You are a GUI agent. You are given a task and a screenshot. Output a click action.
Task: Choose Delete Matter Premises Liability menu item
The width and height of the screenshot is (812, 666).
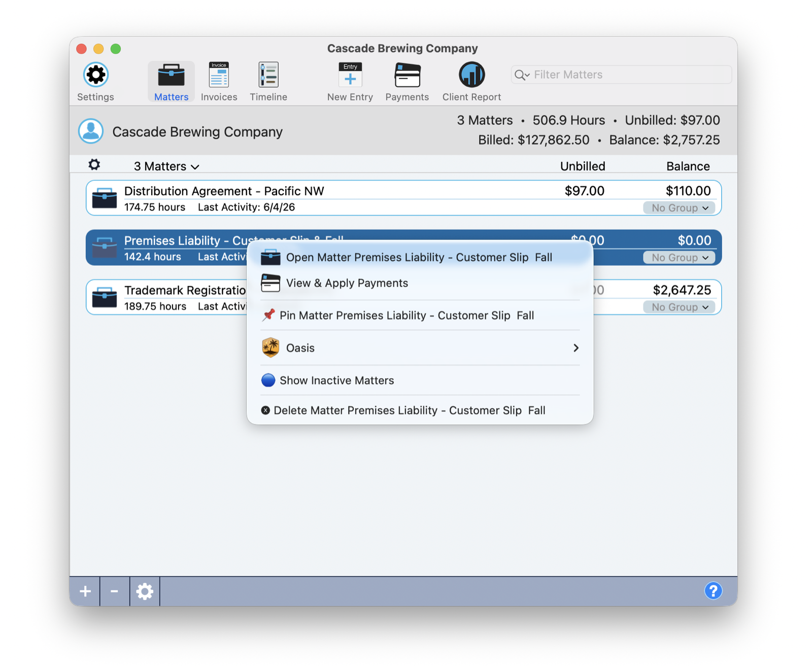(x=420, y=410)
